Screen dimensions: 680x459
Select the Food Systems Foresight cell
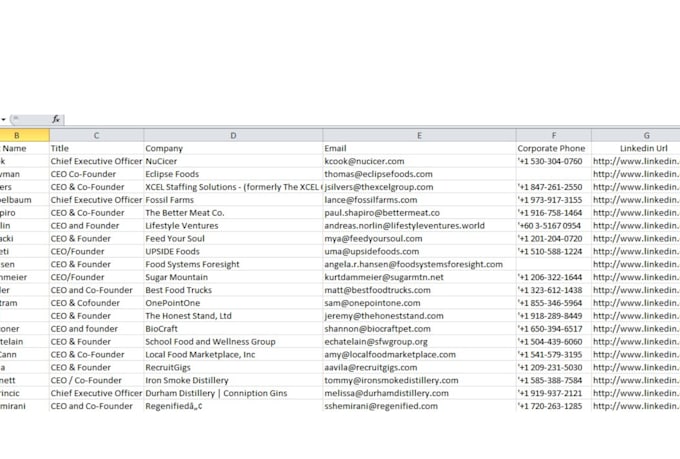click(233, 264)
